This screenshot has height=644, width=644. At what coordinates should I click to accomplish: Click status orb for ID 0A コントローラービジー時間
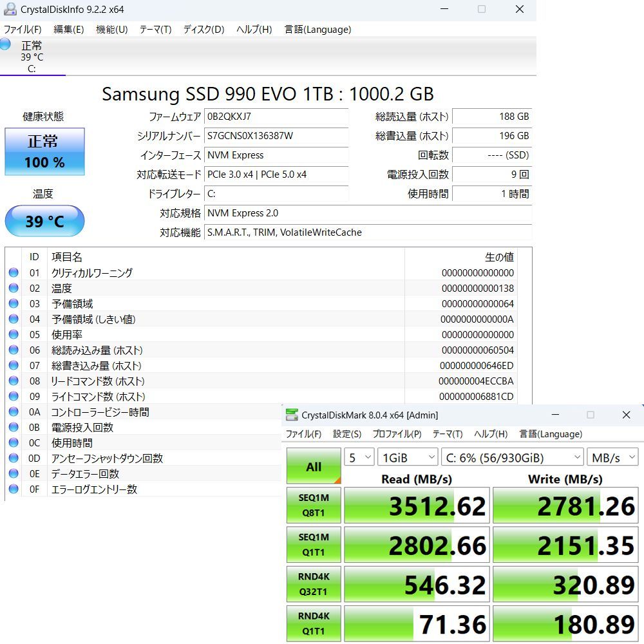[14, 412]
